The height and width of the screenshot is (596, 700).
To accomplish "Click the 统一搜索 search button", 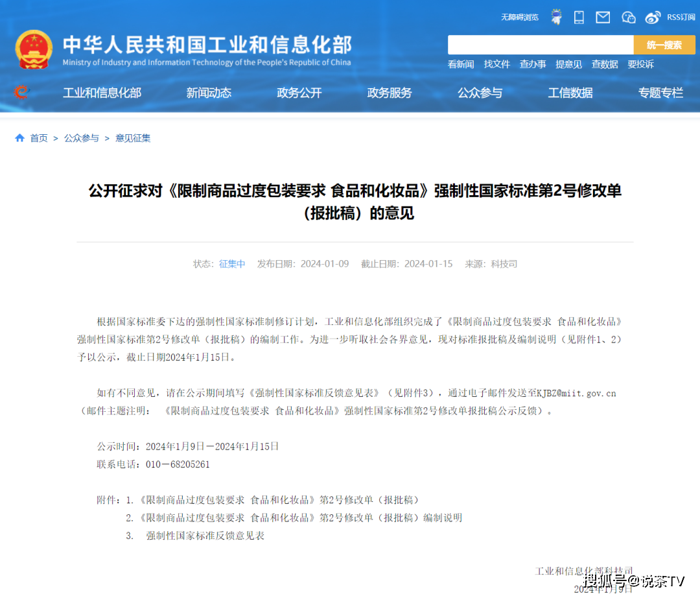I will [x=664, y=45].
